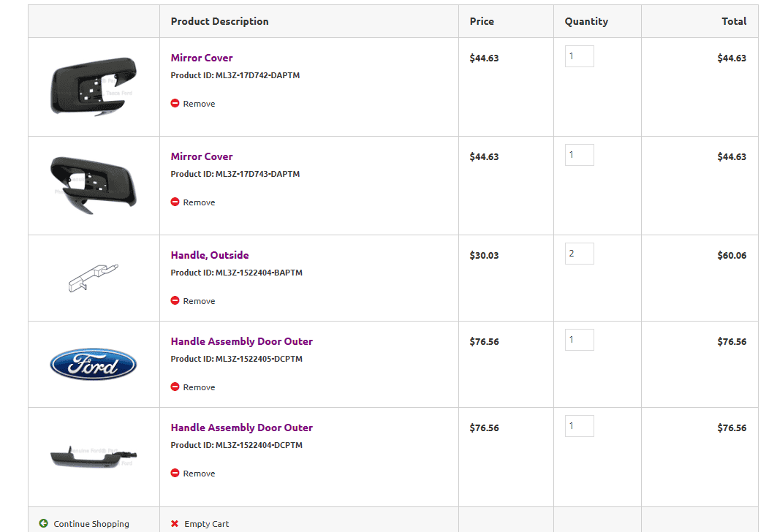The height and width of the screenshot is (532, 777).
Task: Open Handle, Outside product link
Action: [x=210, y=255]
